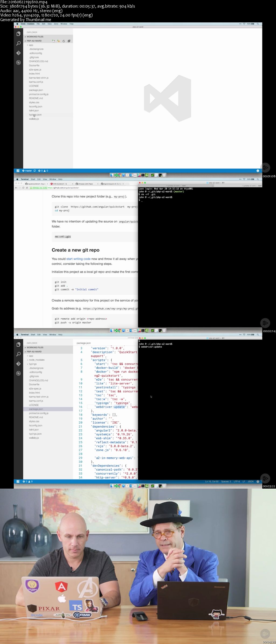Click the New Folder icon beside PBP-A2-WARD

[58, 41]
